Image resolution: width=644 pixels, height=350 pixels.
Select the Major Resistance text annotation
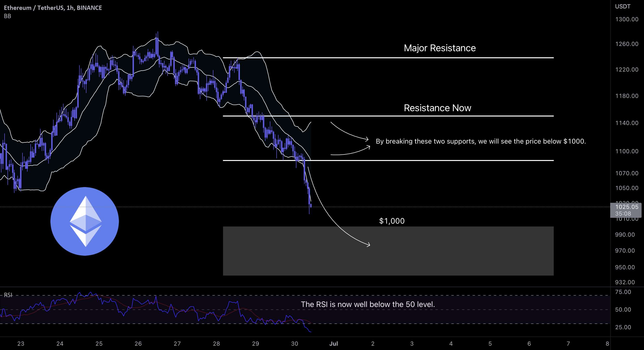point(440,48)
